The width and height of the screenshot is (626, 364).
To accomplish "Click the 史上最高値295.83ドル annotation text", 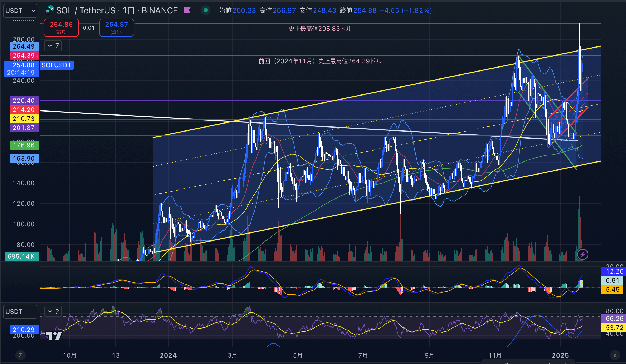I will pyautogui.click(x=320, y=29).
